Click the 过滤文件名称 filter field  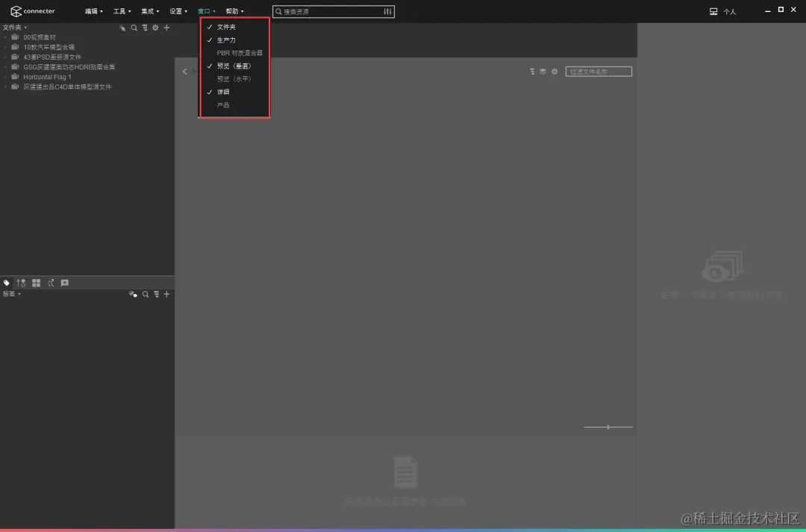coord(599,72)
